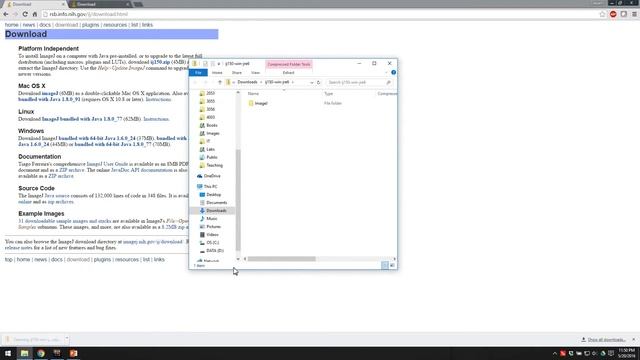Screen dimensions: 640x360
Task: Open the Windows Start menu
Action: coord(8,353)
